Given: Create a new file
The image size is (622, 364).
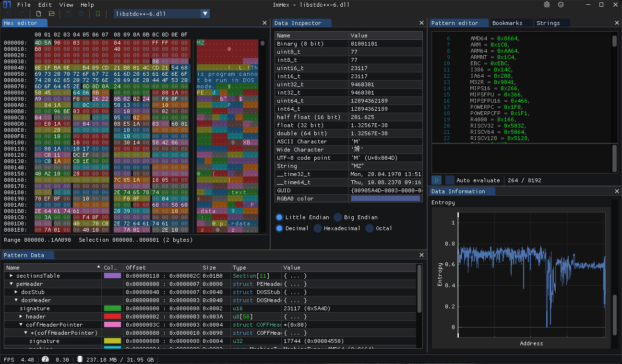Looking at the screenshot, I should click(38, 14).
